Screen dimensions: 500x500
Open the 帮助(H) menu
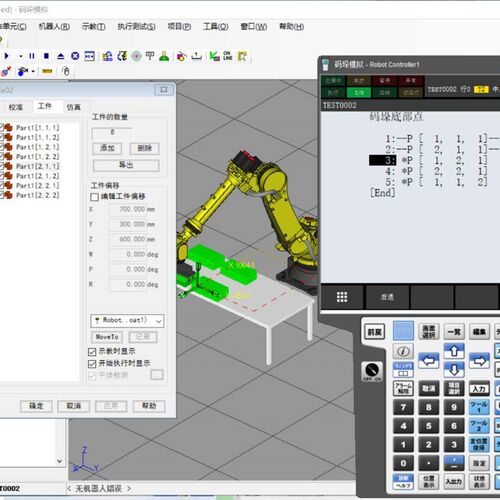(x=291, y=26)
